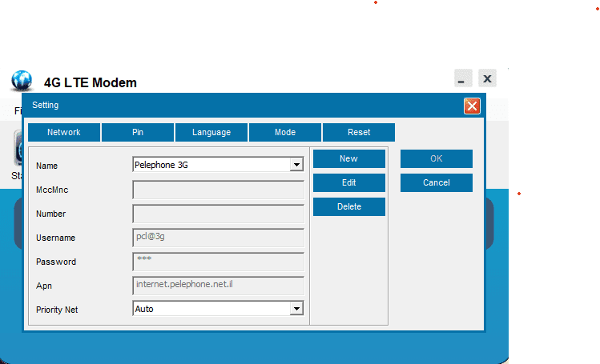Open the Reset tab

pos(359,132)
